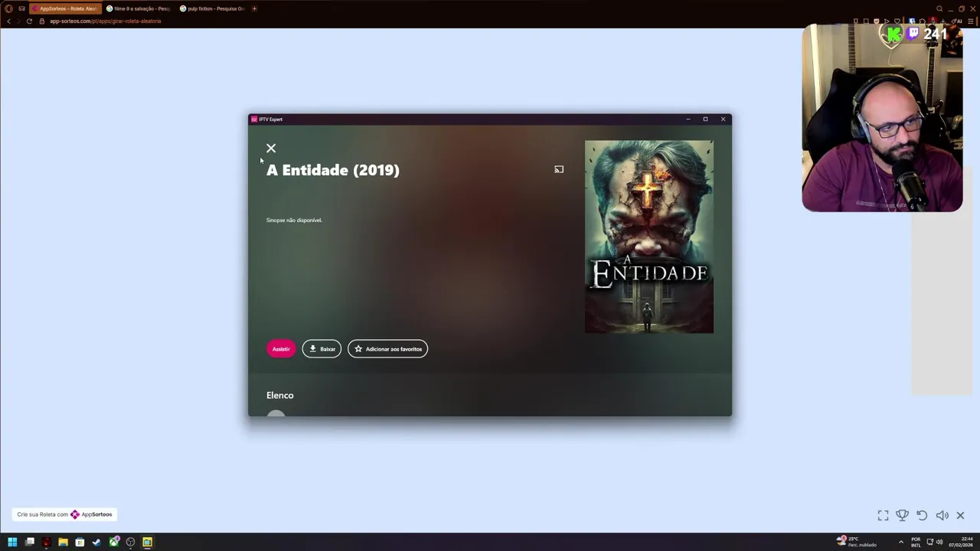Close the roulette bottom controls bar

[x=960, y=516]
